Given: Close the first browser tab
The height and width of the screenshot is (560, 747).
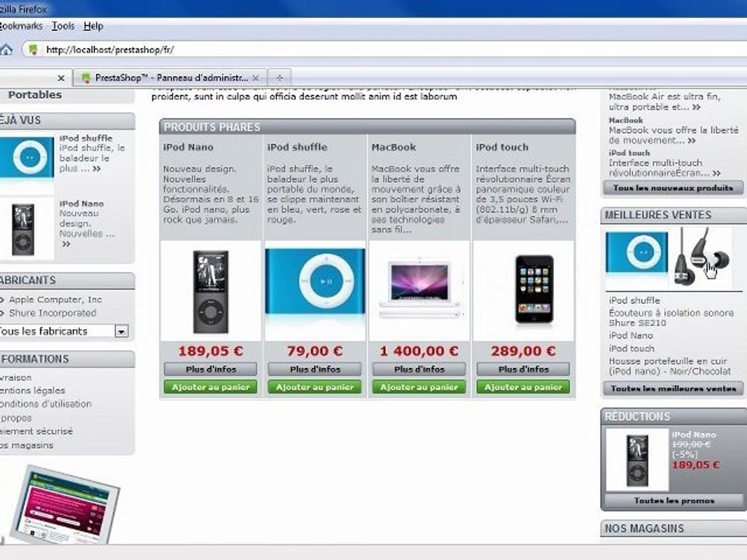Looking at the screenshot, I should click(61, 78).
